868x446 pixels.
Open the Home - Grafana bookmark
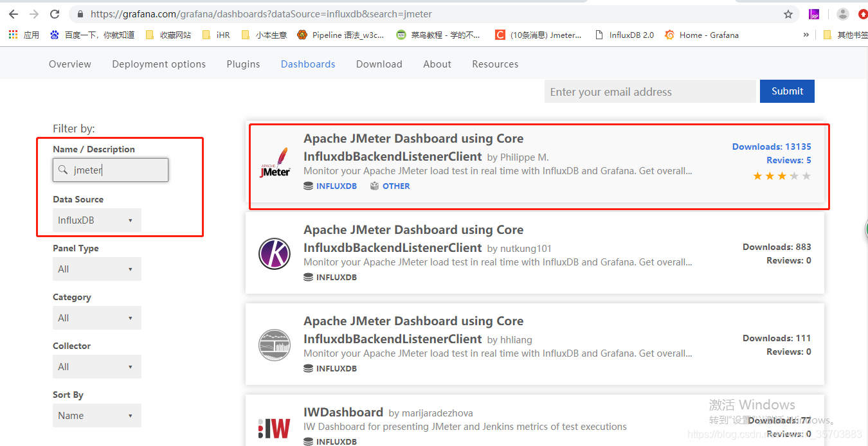coord(701,35)
